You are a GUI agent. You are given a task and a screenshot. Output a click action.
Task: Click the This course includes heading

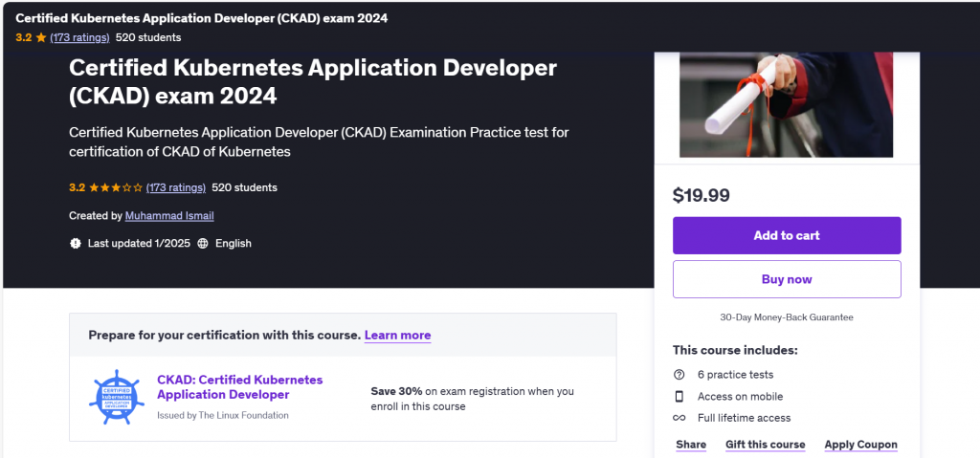pyautogui.click(x=735, y=350)
